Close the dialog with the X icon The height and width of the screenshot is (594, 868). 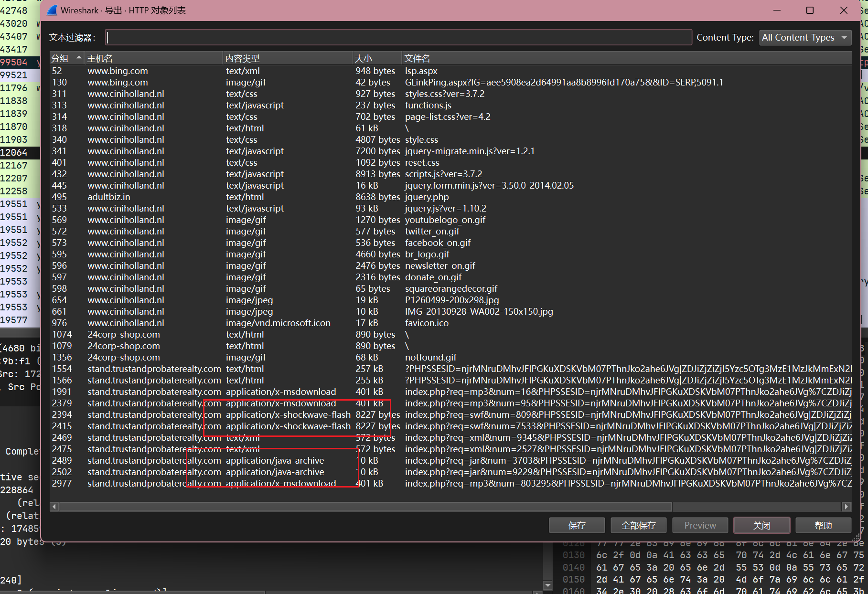point(844,10)
